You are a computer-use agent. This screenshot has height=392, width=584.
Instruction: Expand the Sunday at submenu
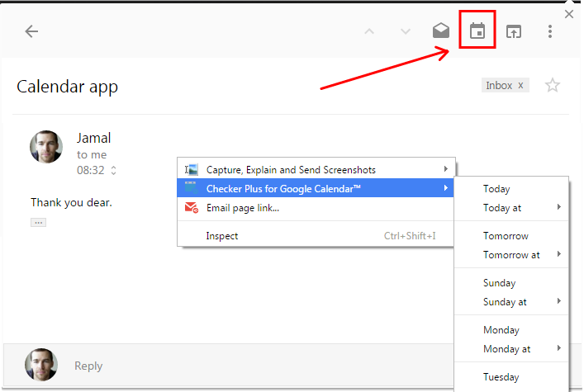512,301
